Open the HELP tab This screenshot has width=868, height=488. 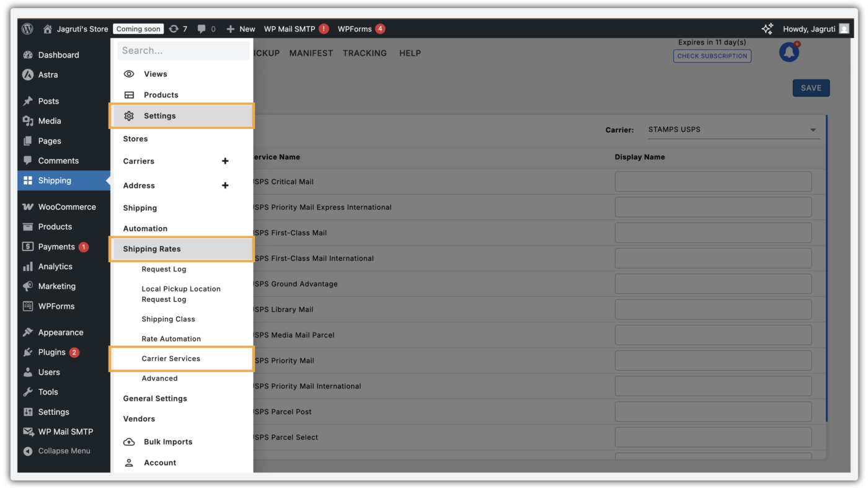click(410, 53)
